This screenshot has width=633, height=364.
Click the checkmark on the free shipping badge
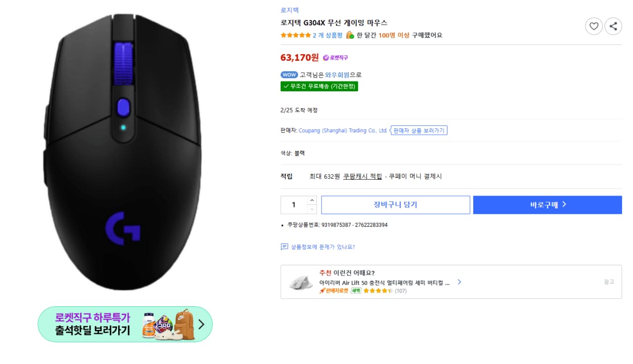pyautogui.click(x=285, y=86)
